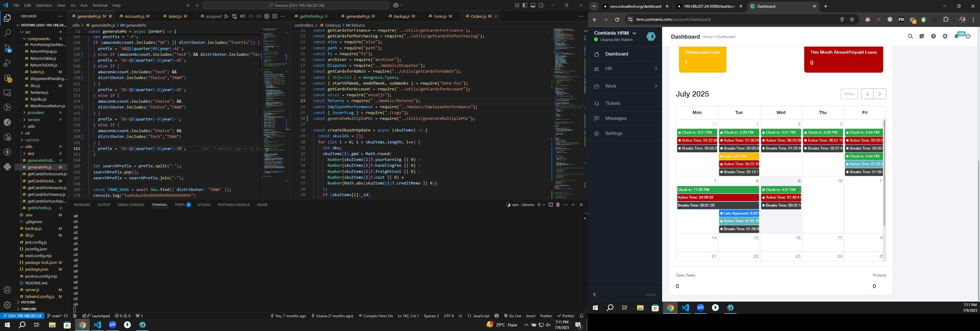
Task: Open Zoom from the Windows taskbar
Action: 113,325
